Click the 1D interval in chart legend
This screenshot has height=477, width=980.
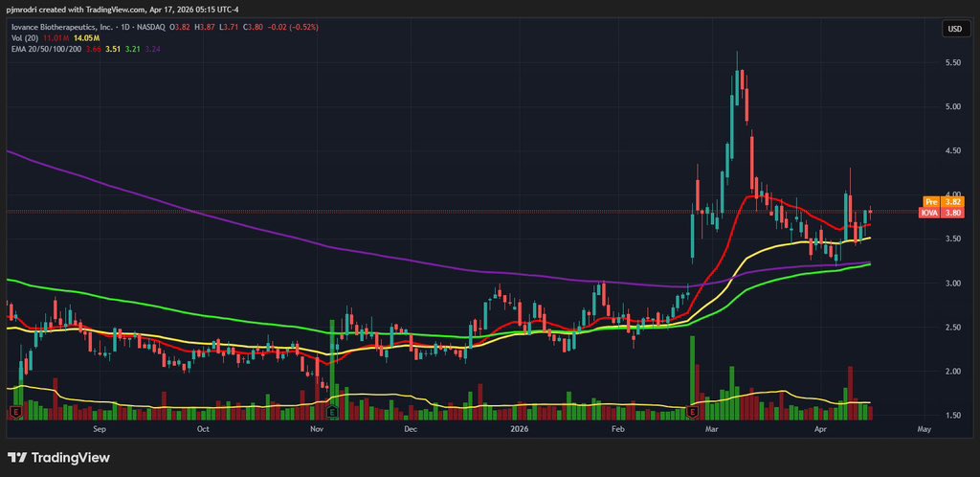tap(125, 28)
